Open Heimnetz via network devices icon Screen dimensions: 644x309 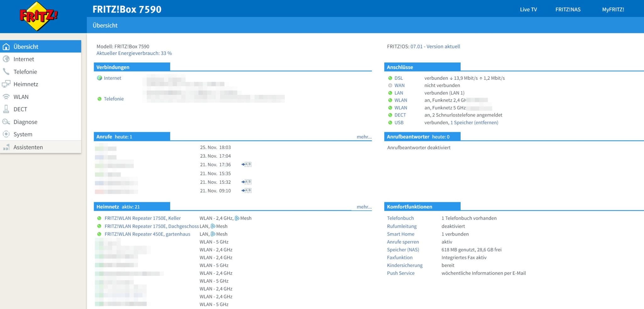pyautogui.click(x=6, y=84)
